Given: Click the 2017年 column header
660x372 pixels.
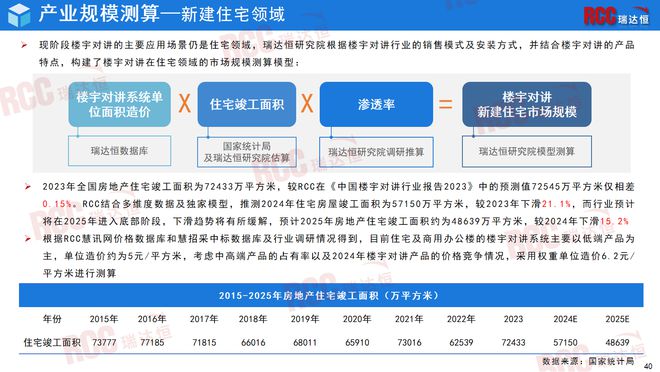Looking at the screenshot, I should pos(204,319).
